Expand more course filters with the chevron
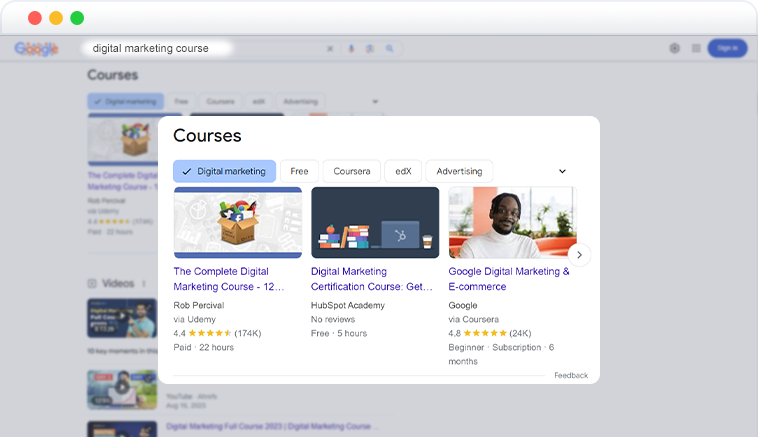 tap(562, 171)
